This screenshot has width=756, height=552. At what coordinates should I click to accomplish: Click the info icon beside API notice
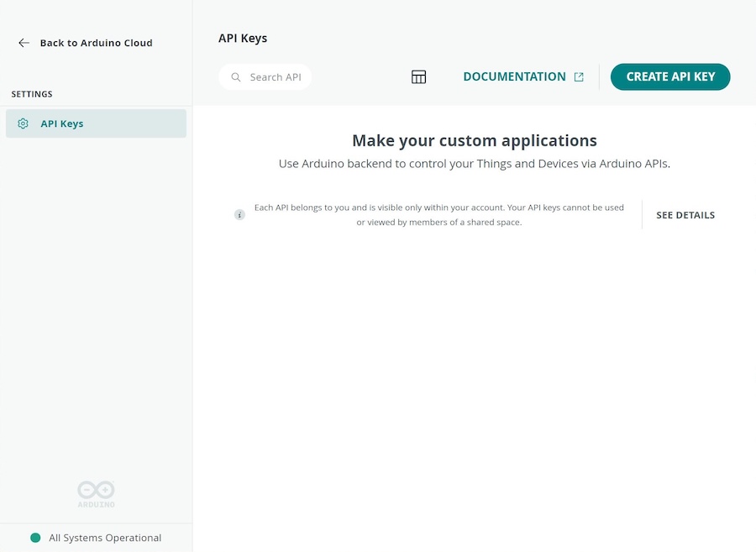(x=239, y=215)
